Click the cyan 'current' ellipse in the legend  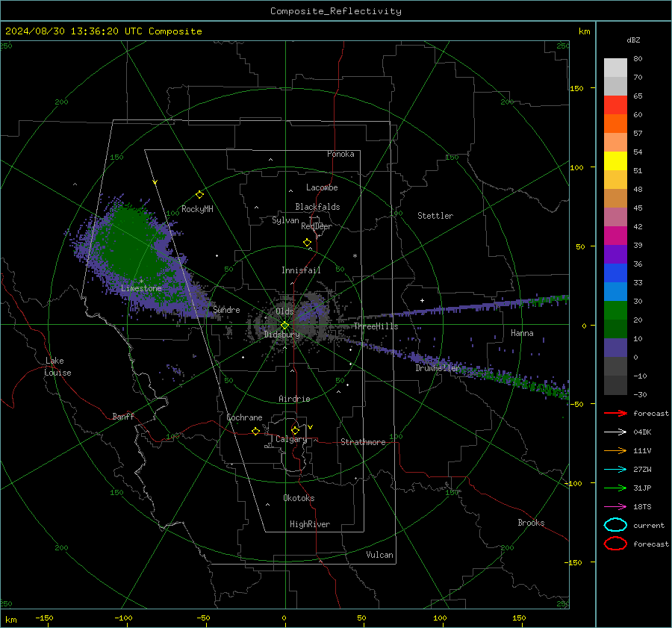coord(615,525)
